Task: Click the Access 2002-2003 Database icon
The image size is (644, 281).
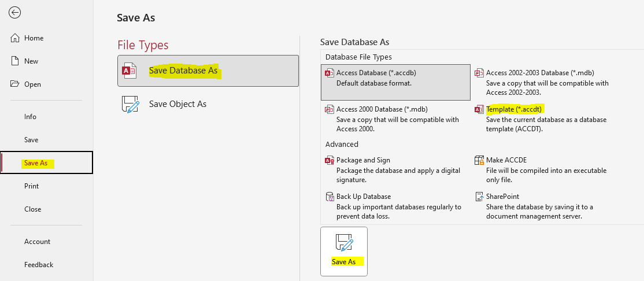Action: coord(479,73)
